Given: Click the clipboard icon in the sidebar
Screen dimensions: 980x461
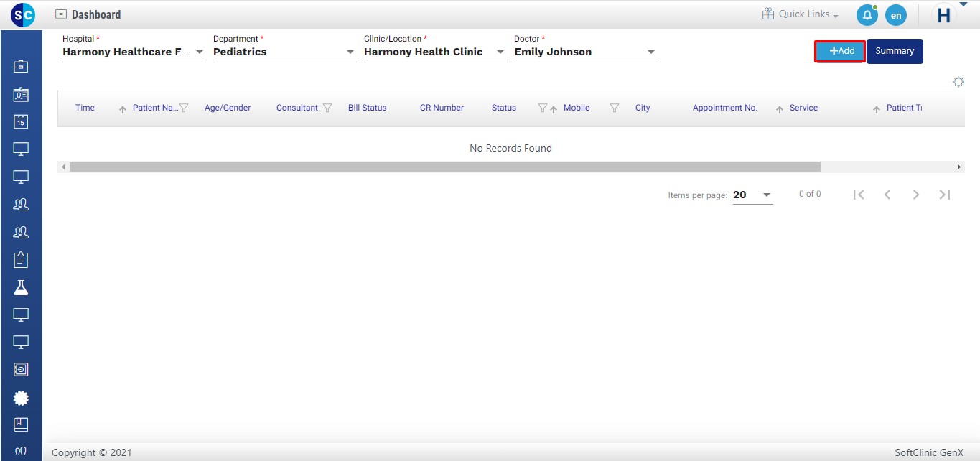Looking at the screenshot, I should point(21,259).
